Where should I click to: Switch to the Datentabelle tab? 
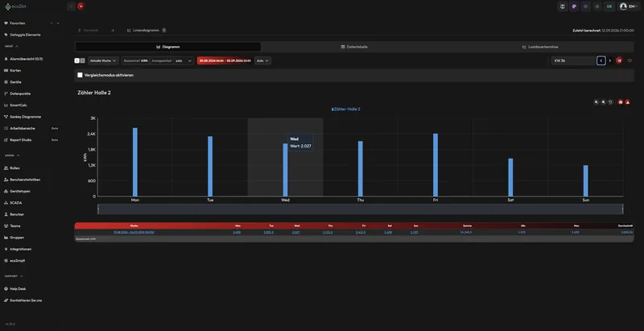(x=354, y=47)
